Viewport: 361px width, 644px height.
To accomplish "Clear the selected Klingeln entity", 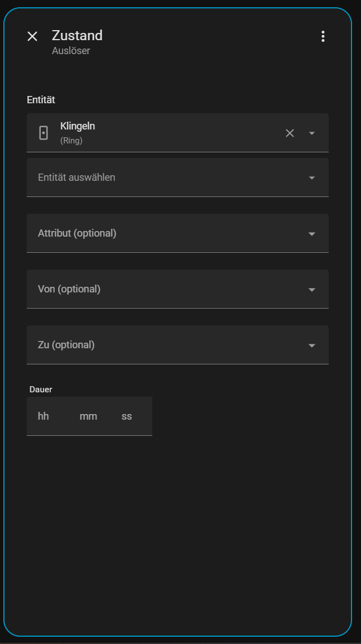I will click(x=290, y=133).
